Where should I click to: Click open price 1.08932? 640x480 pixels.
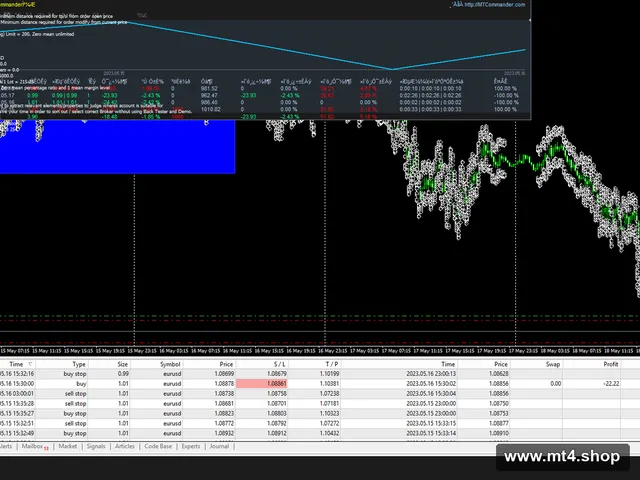[x=224, y=433]
